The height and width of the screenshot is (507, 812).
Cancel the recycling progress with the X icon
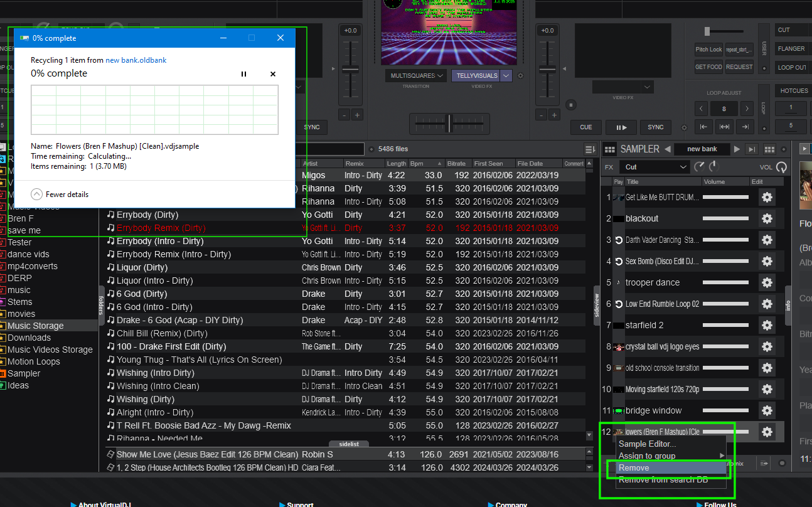coord(273,74)
